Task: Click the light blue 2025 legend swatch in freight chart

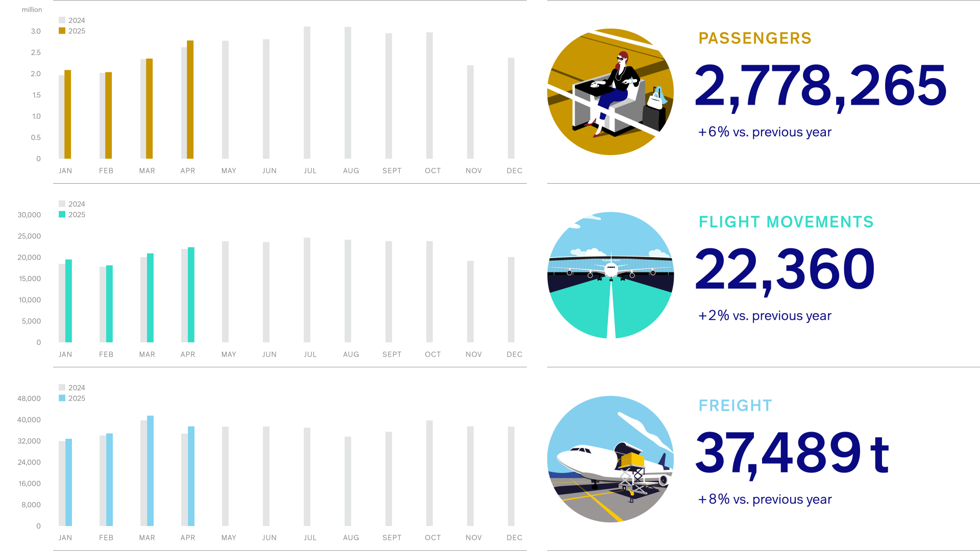Action: [62, 398]
